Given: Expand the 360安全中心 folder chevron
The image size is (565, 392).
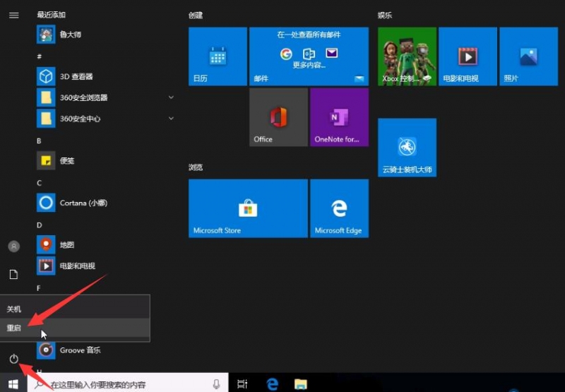Looking at the screenshot, I should click(x=171, y=118).
